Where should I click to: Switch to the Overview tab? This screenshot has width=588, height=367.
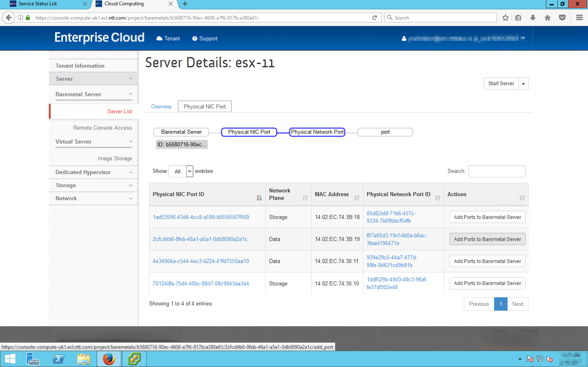pos(161,107)
